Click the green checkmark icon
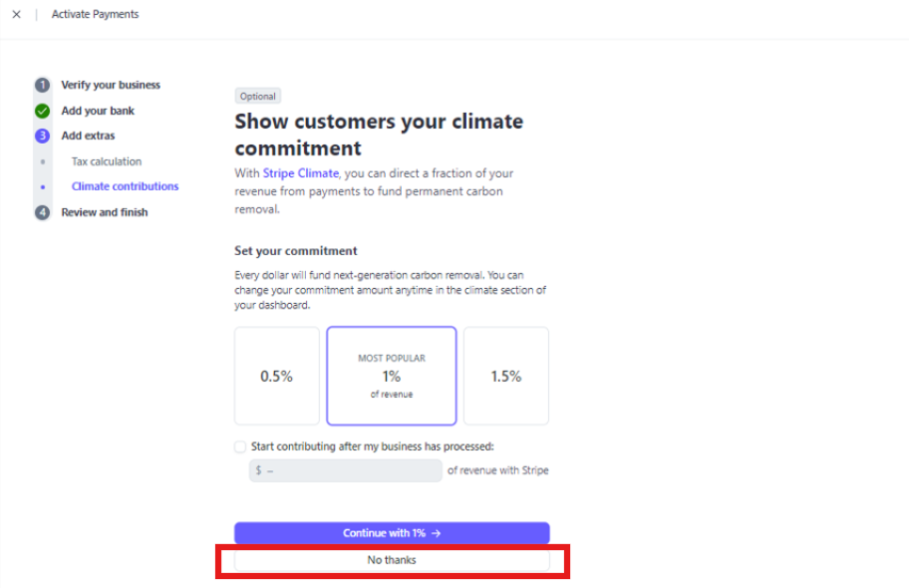The image size is (909, 588). [42, 111]
